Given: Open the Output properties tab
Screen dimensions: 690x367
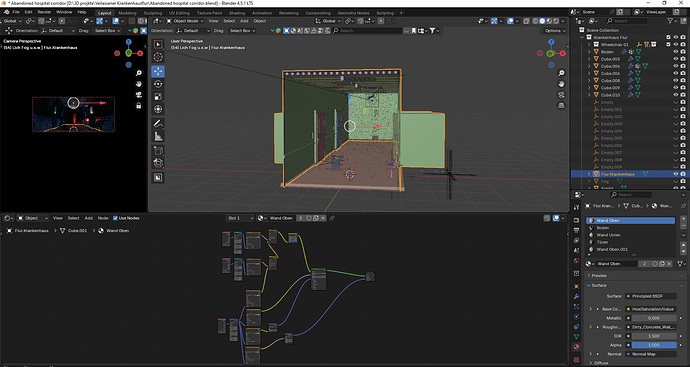Looking at the screenshot, I should click(x=576, y=230).
